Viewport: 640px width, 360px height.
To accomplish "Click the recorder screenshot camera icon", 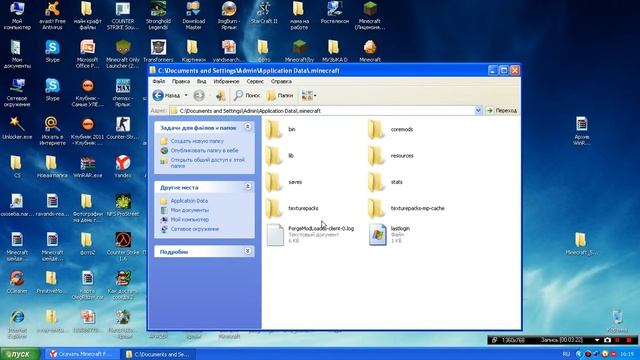I will (607, 340).
